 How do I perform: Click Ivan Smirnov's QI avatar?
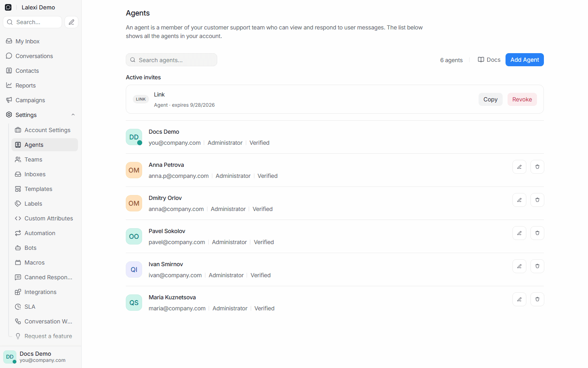(x=134, y=269)
